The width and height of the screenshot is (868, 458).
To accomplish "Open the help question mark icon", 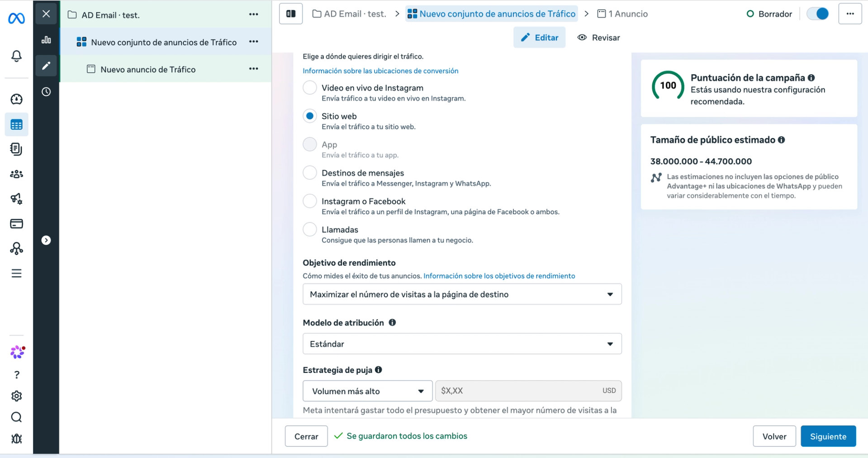I will click(x=16, y=375).
